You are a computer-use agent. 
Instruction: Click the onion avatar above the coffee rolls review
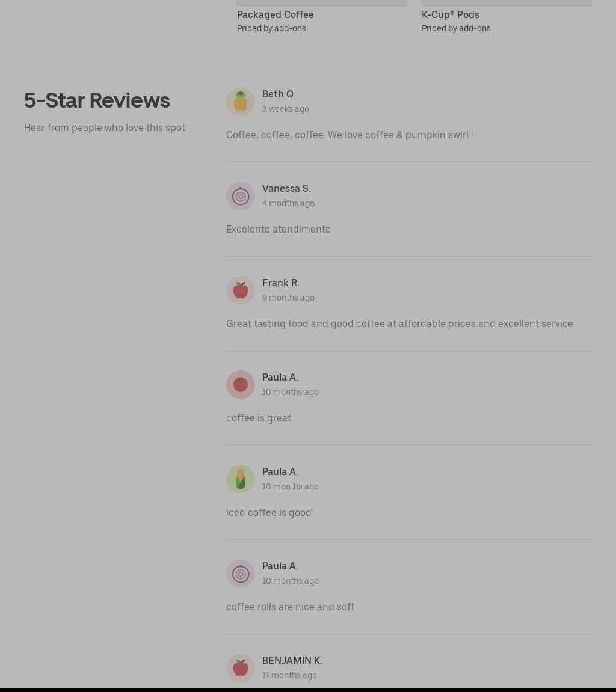(x=241, y=574)
